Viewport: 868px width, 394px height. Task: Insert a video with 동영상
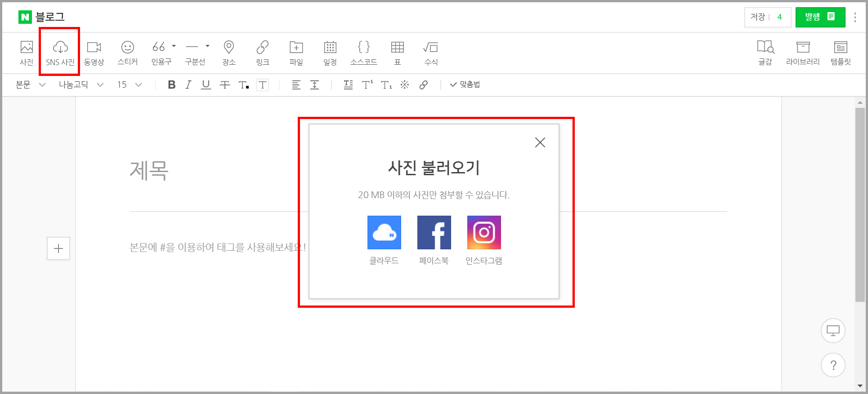[x=94, y=53]
